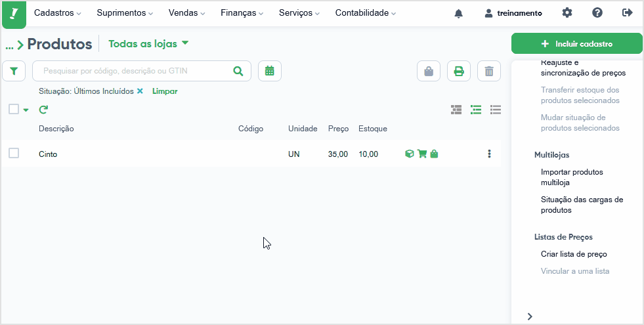The width and height of the screenshot is (644, 325).
Task: Remove the Últimos Incluídos filter tag
Action: pos(140,91)
